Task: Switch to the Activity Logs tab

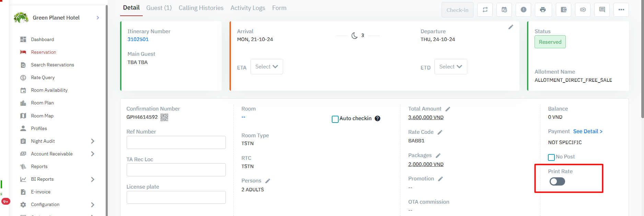Action: click(247, 8)
